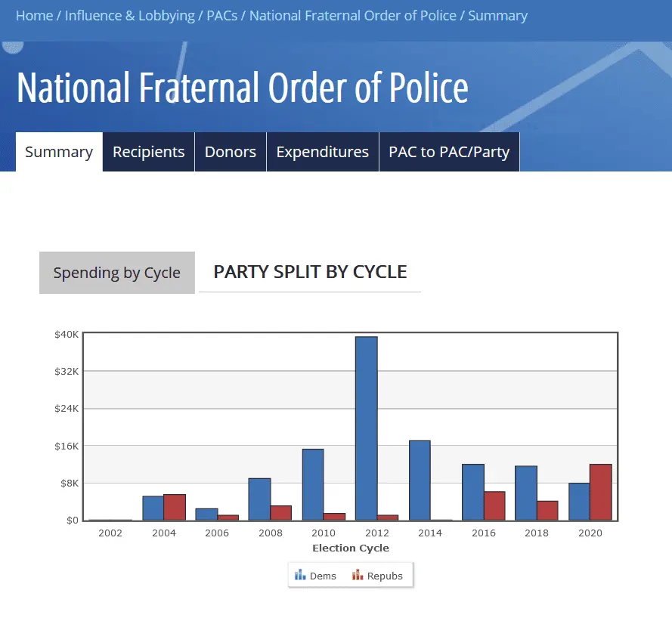The image size is (672, 624).
Task: Select the 2008 Repubs red bar
Action: coord(281,513)
